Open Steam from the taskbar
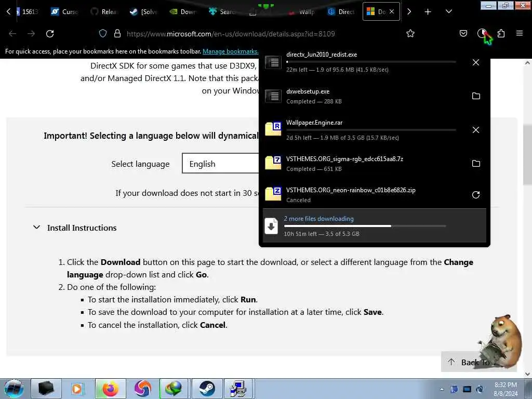The image size is (532, 399). pos(207,389)
